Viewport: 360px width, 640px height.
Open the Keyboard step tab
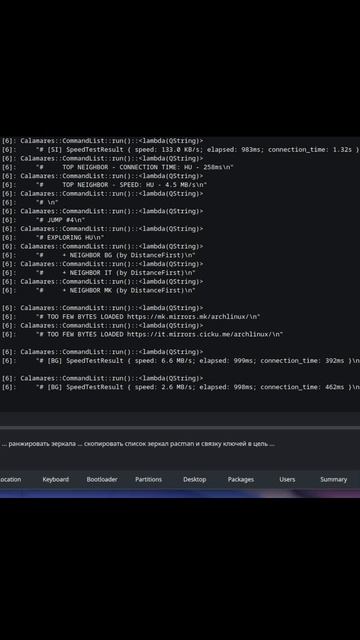coord(56,479)
